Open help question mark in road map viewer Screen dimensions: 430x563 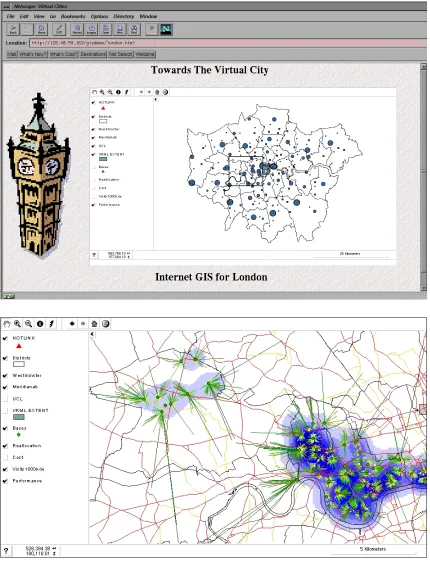coord(6,551)
